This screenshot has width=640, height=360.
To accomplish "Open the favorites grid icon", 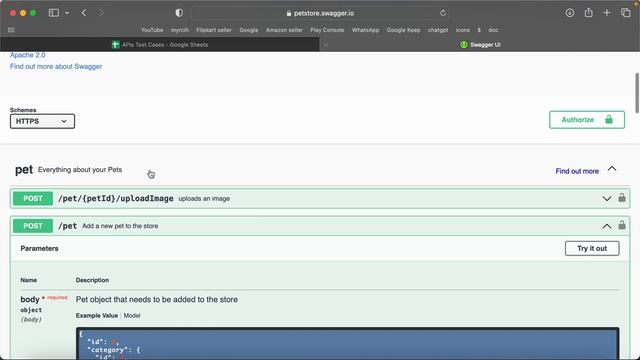I will 11,30.
